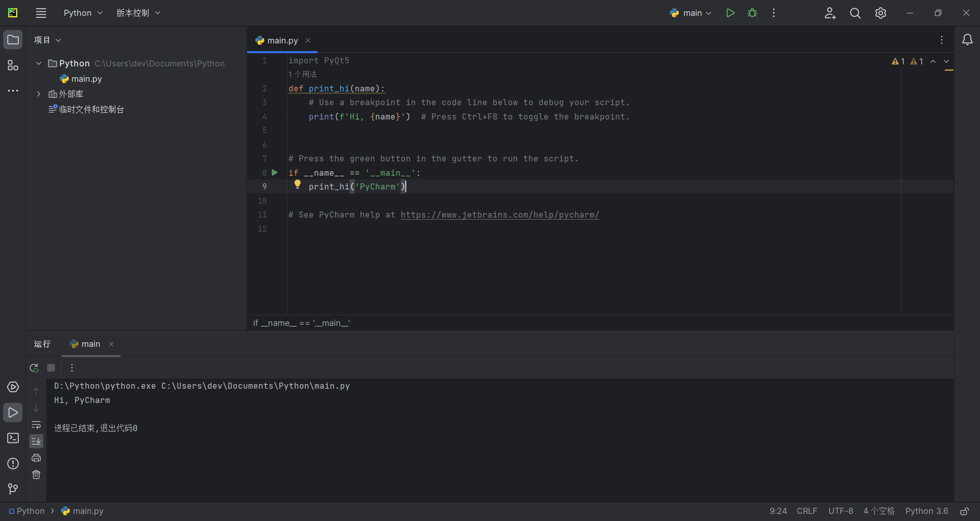The height and width of the screenshot is (521, 980).
Task: Run the main configuration with green play button
Action: coord(730,13)
